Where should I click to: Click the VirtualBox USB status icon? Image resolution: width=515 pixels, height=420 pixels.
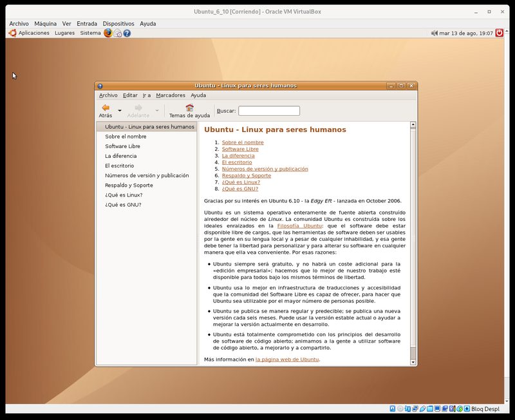[x=423, y=408]
